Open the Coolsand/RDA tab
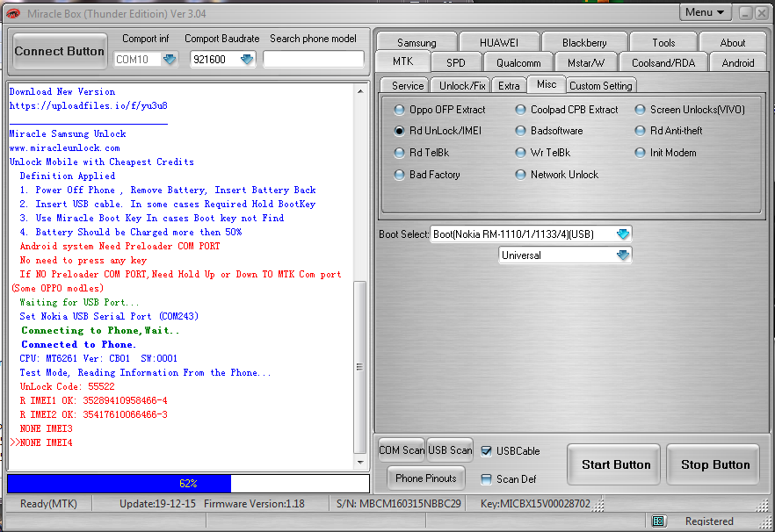The image size is (775, 532). click(663, 62)
